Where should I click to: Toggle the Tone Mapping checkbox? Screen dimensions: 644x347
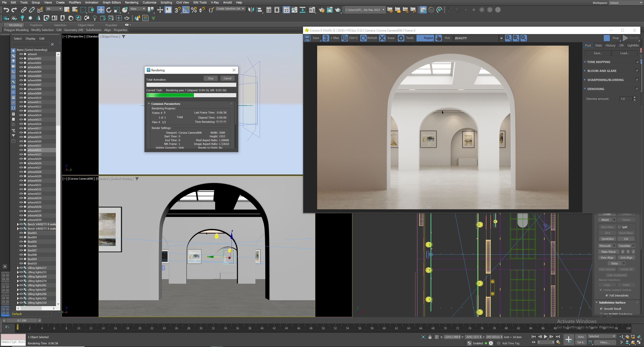pyautogui.click(x=637, y=62)
